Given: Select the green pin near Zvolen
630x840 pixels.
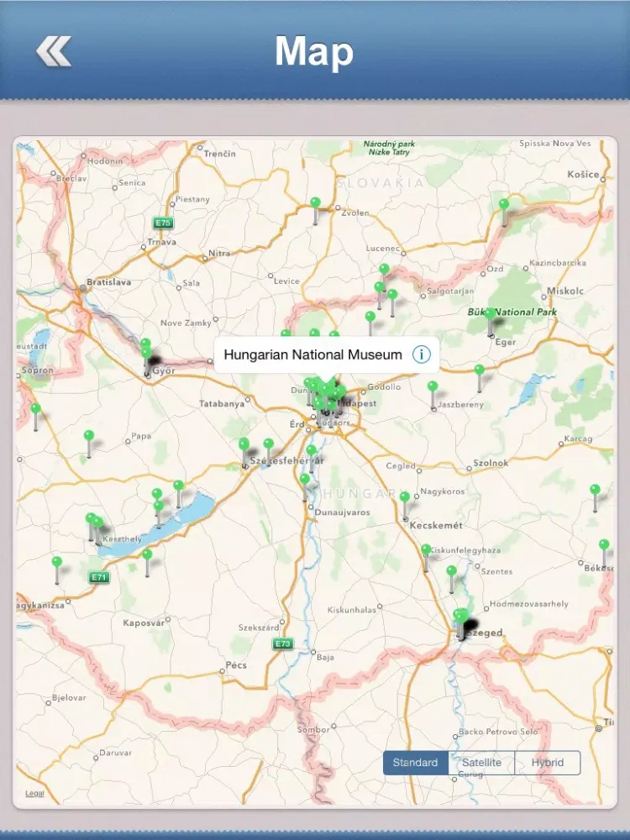Looking at the screenshot, I should point(316,202).
